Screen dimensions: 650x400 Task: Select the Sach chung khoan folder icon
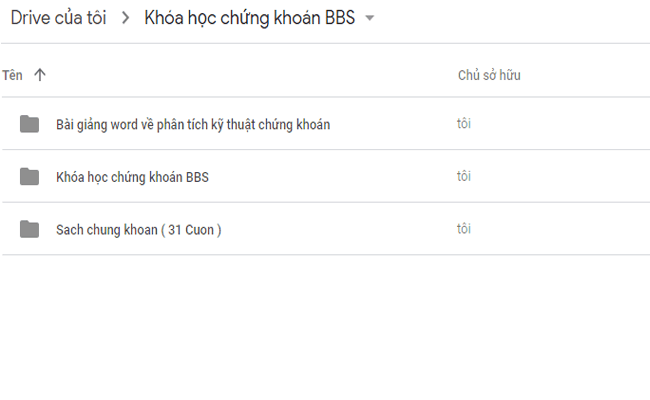point(29,230)
